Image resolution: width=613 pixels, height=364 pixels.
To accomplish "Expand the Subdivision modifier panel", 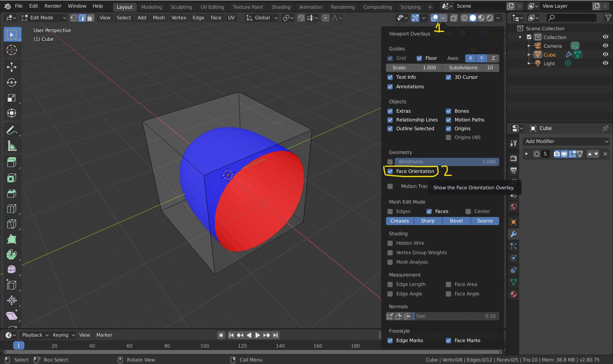I will click(x=527, y=154).
